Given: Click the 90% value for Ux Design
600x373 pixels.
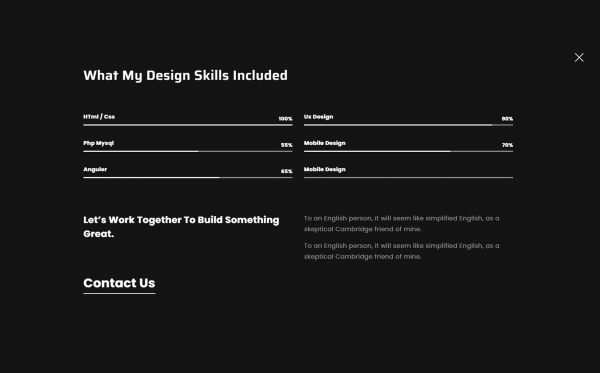Looking at the screenshot, I should 507,119.
